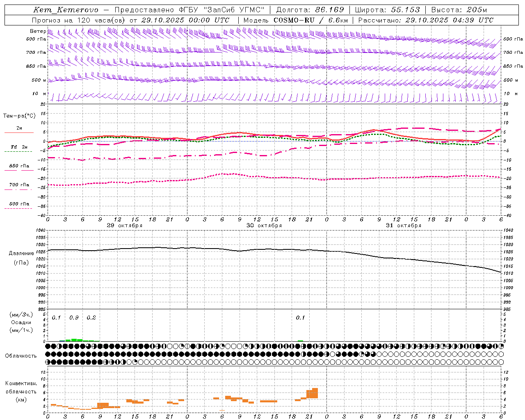Select the text 'Высота: 205м'

459,10
